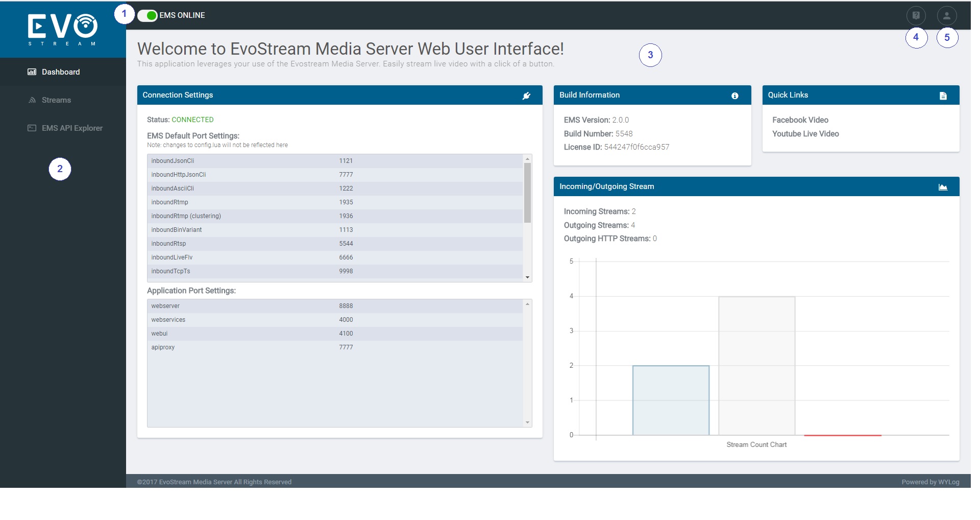This screenshot has height=520, width=980.
Task: Select the inboundRtmp 1935 row
Action: [335, 202]
